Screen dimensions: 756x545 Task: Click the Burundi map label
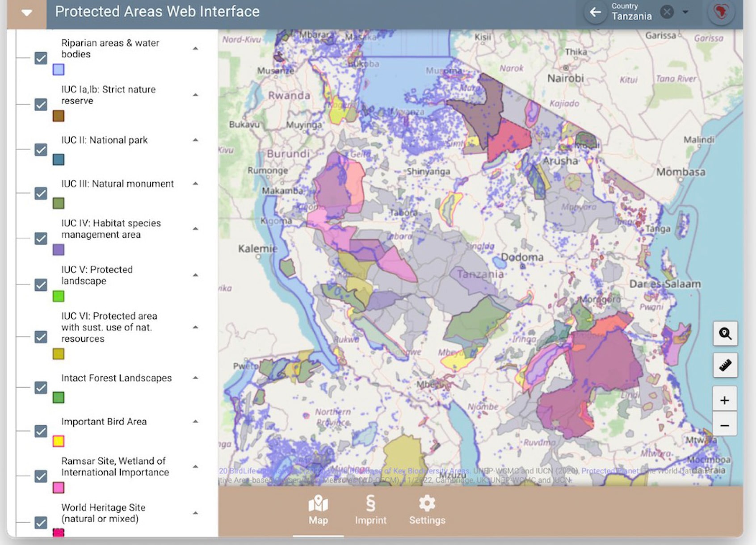coord(288,154)
